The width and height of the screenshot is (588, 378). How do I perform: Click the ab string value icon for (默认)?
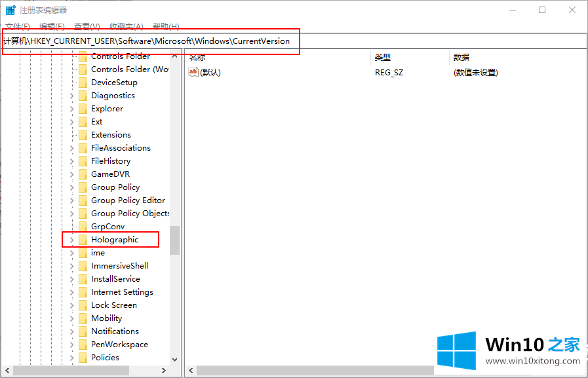pyautogui.click(x=193, y=72)
